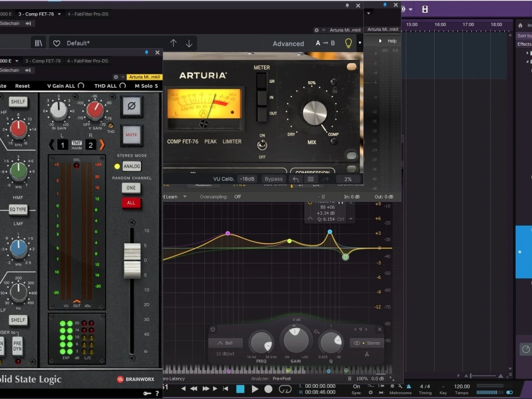Viewport: 532px width, 399px height.
Task: Select previous channel with left arrow
Action: (52, 145)
